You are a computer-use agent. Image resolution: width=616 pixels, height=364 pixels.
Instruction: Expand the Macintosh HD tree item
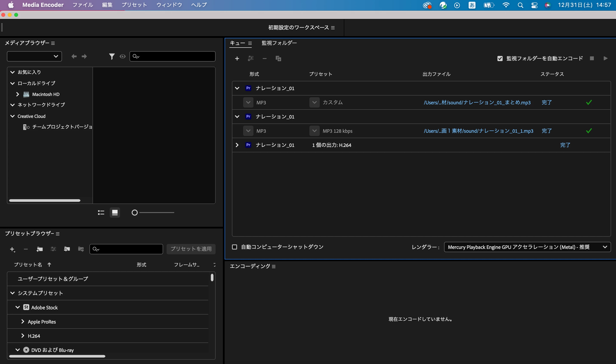pos(17,94)
